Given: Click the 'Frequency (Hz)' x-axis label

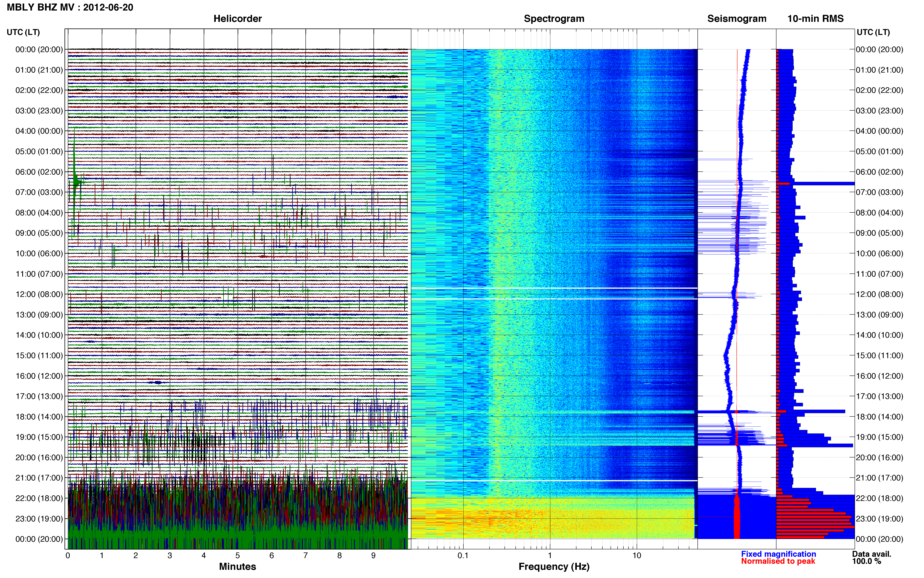Looking at the screenshot, I should click(554, 566).
